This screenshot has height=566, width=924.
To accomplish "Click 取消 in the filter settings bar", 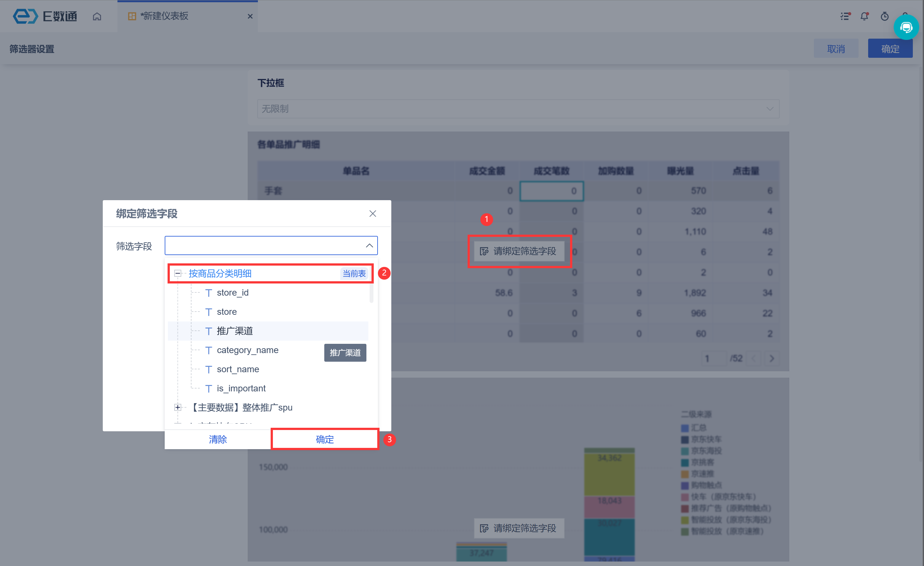I will pyautogui.click(x=836, y=49).
